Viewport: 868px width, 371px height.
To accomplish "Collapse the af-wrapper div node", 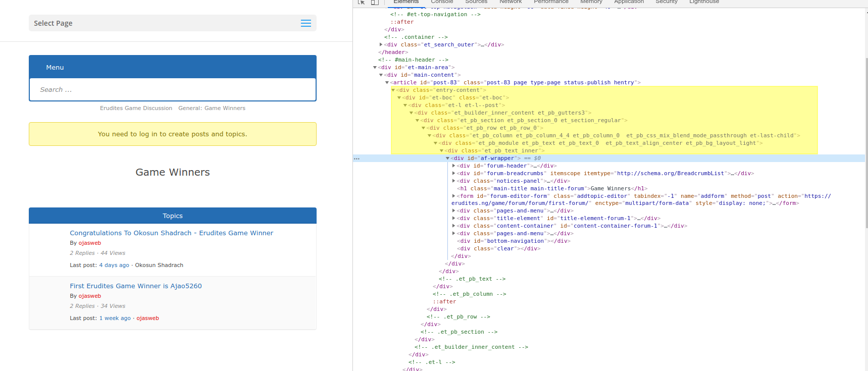I will click(x=448, y=158).
